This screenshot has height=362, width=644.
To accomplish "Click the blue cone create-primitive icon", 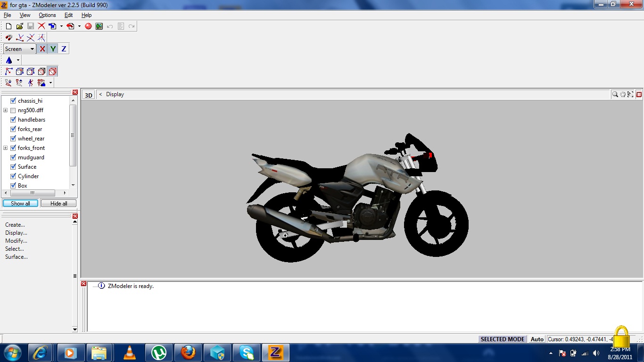I will (x=9, y=59).
